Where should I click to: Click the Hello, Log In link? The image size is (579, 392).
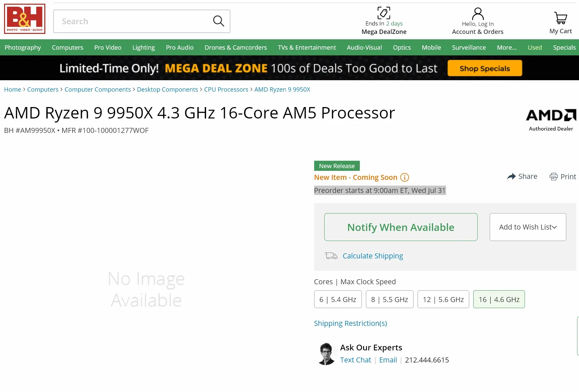point(478,24)
